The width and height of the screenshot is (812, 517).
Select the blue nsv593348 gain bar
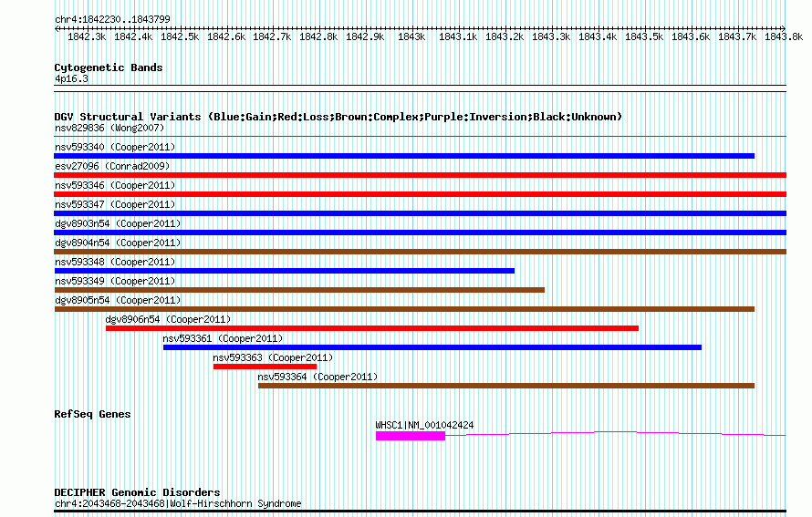285,271
